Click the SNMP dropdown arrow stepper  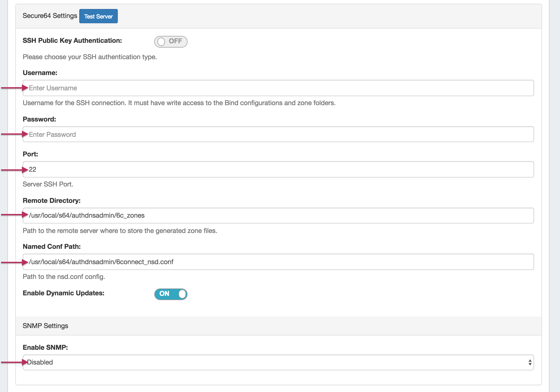point(530,362)
